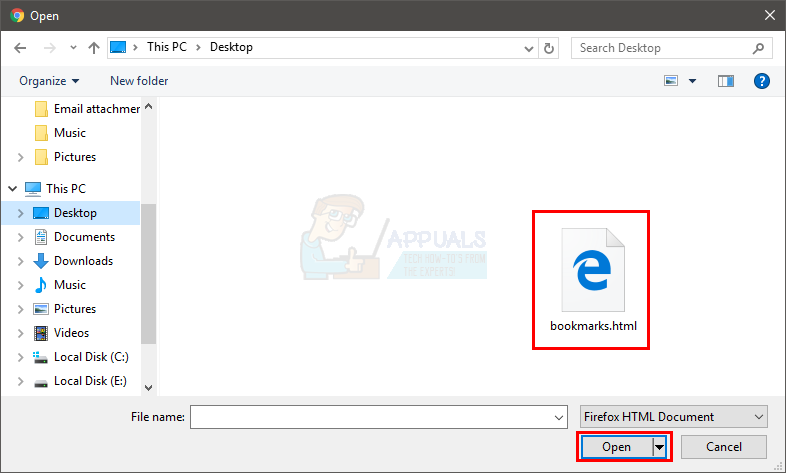This screenshot has height=473, width=786.
Task: Open the Open button's dropdown arrow
Action: (659, 447)
